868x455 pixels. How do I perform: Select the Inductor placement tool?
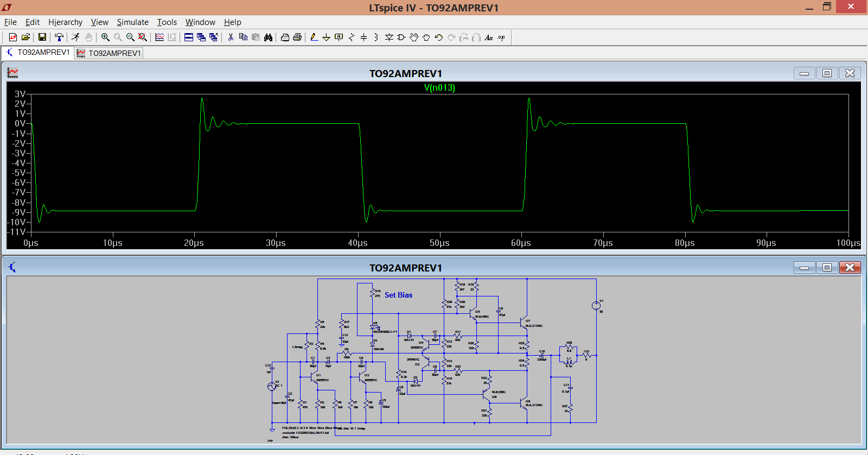click(x=376, y=37)
